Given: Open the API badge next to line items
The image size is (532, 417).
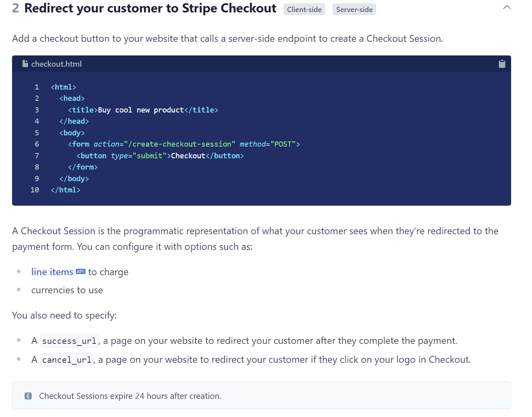Looking at the screenshot, I should pyautogui.click(x=80, y=271).
